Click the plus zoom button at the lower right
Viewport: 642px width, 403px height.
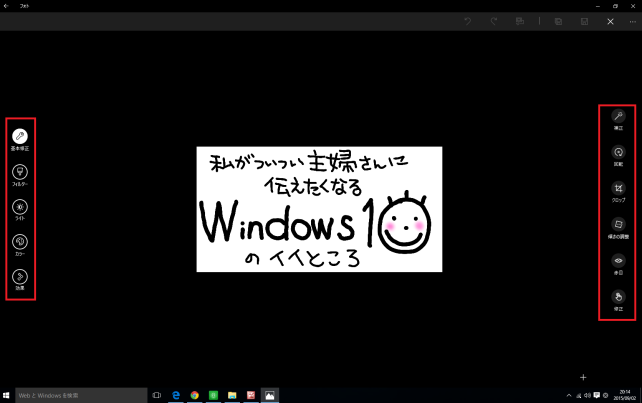coord(583,377)
